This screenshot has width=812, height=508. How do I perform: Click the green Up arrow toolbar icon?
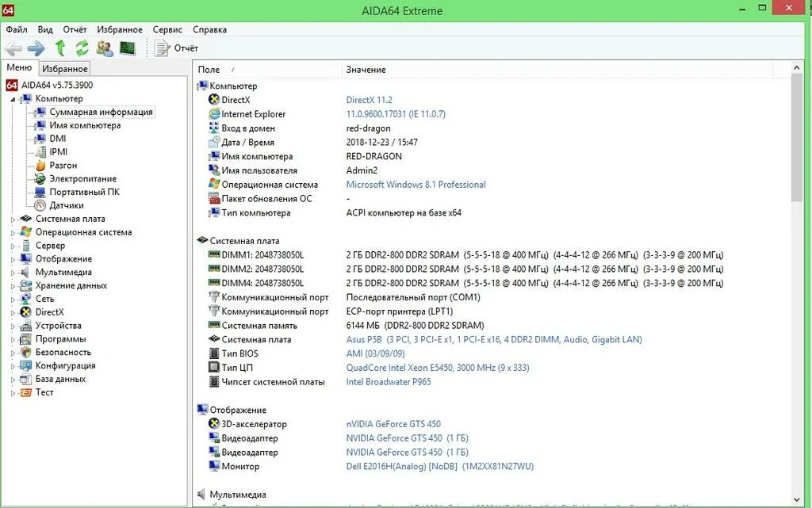click(x=60, y=48)
